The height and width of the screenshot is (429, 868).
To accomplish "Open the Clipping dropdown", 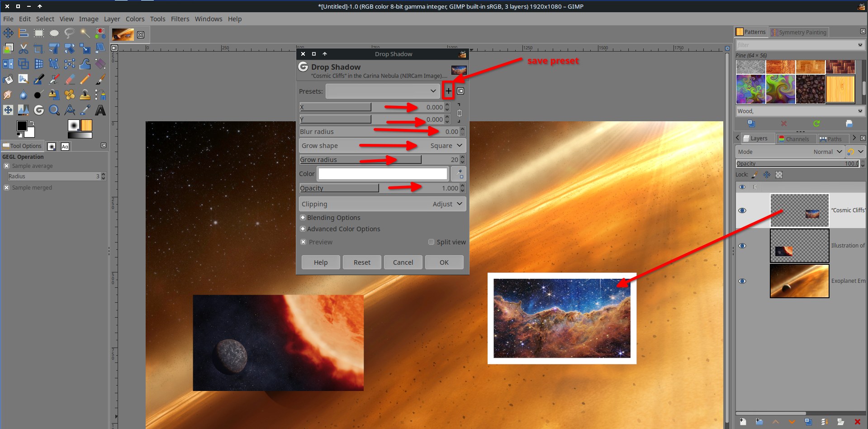I will point(383,204).
